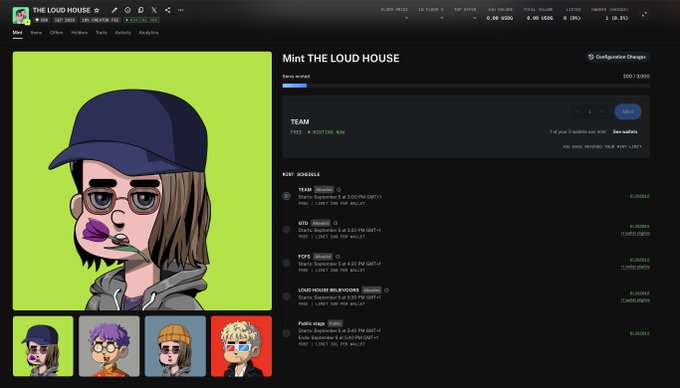Click the info icon beside TEAM stage
Image resolution: width=680 pixels, height=388 pixels.
(339, 189)
